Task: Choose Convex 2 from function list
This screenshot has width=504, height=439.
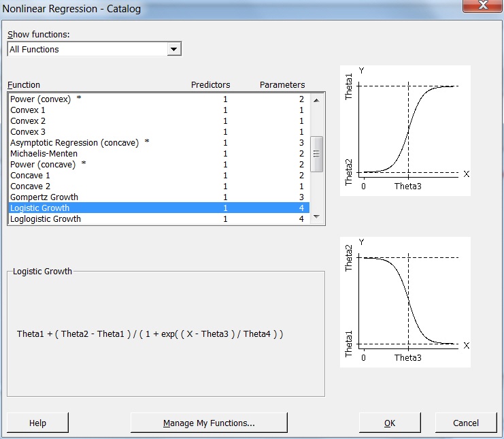Action: pos(28,121)
